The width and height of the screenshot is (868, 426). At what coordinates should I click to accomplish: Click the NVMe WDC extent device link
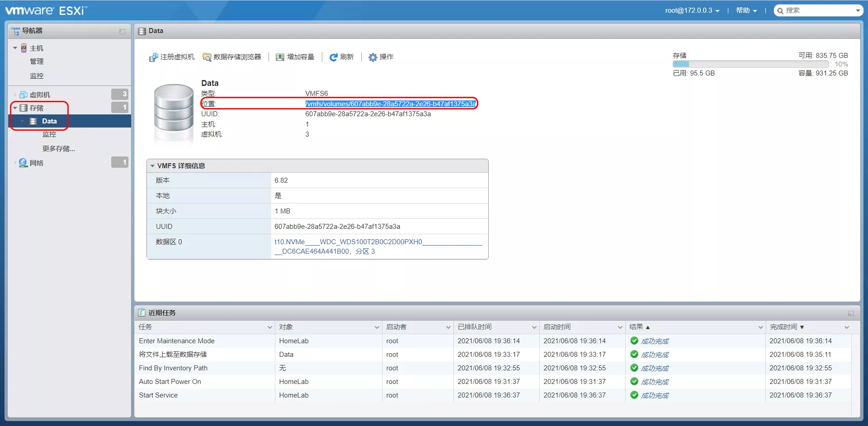pyautogui.click(x=348, y=242)
